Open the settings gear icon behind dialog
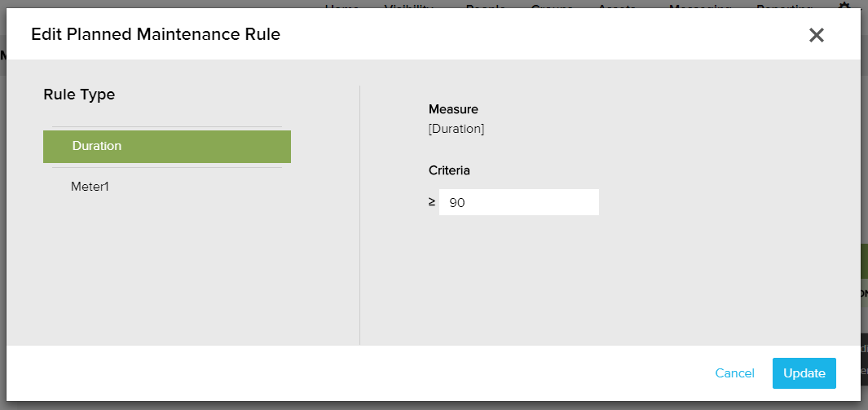Screen dimensions: 868x410 point(844,6)
